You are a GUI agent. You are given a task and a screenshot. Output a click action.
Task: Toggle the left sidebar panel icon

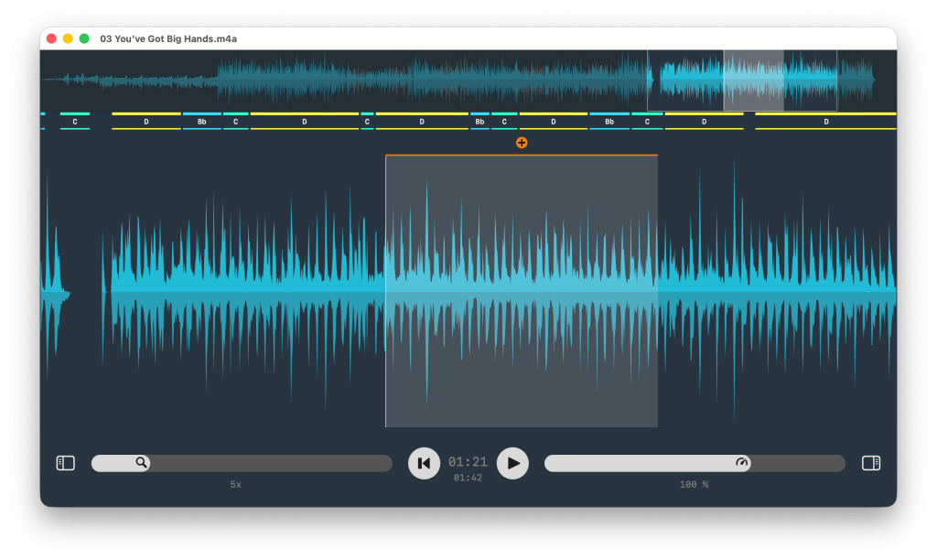[65, 463]
